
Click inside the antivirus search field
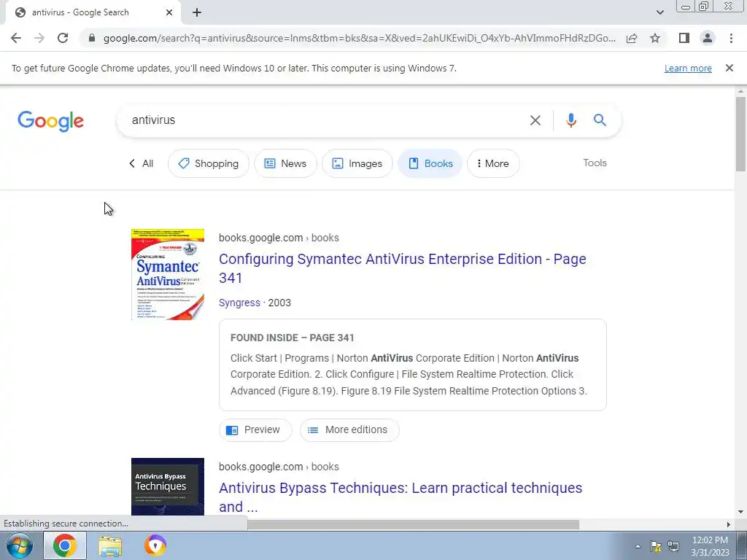tap(324, 120)
